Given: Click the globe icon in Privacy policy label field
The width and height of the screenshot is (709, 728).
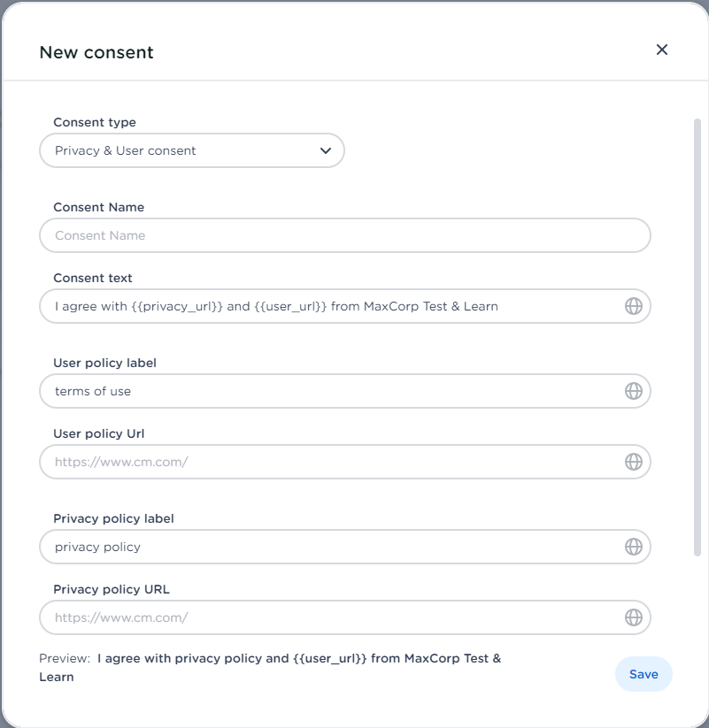Looking at the screenshot, I should click(633, 547).
